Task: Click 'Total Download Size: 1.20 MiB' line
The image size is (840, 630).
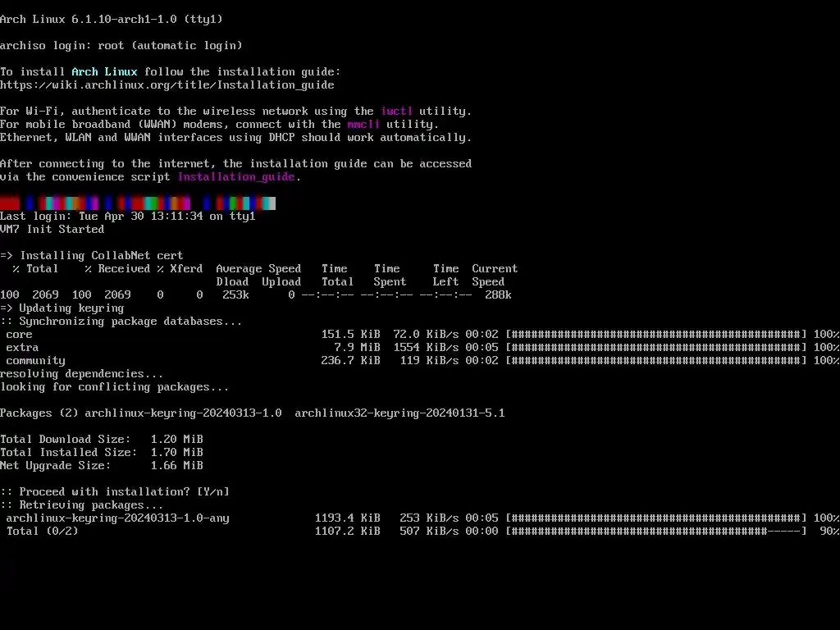Action: 102,440
